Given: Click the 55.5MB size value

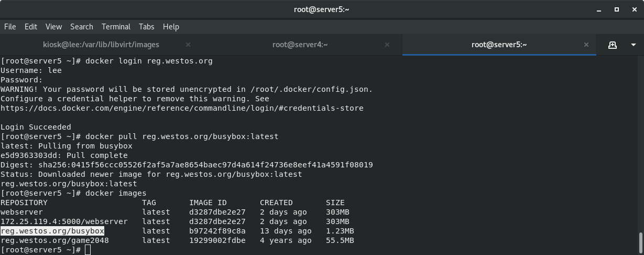Looking at the screenshot, I should coord(340,240).
